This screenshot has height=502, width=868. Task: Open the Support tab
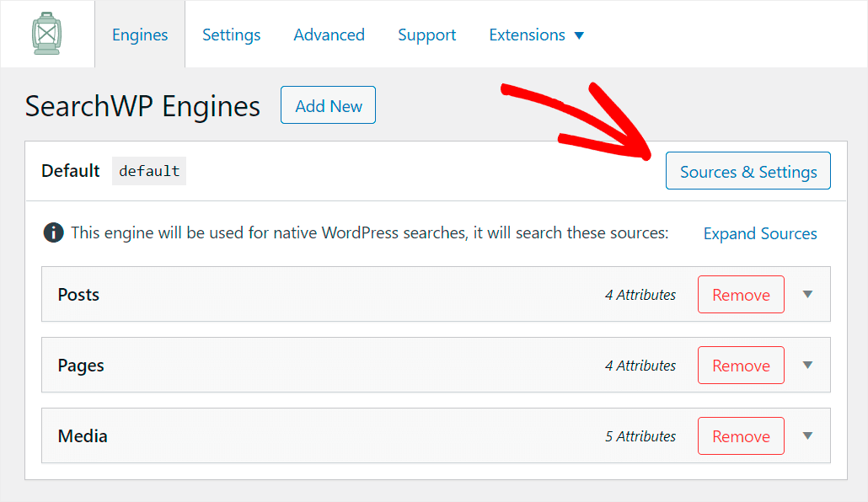426,35
